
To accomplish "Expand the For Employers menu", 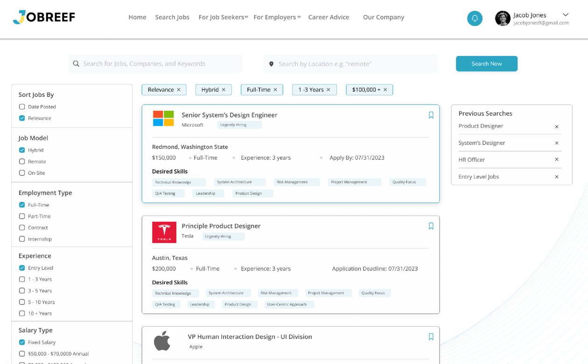I will (x=277, y=17).
